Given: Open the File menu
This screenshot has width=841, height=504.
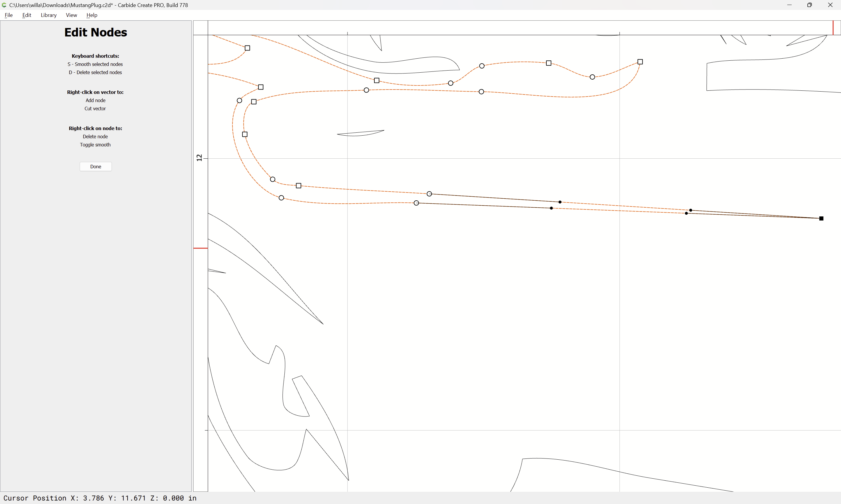Looking at the screenshot, I should [x=8, y=15].
